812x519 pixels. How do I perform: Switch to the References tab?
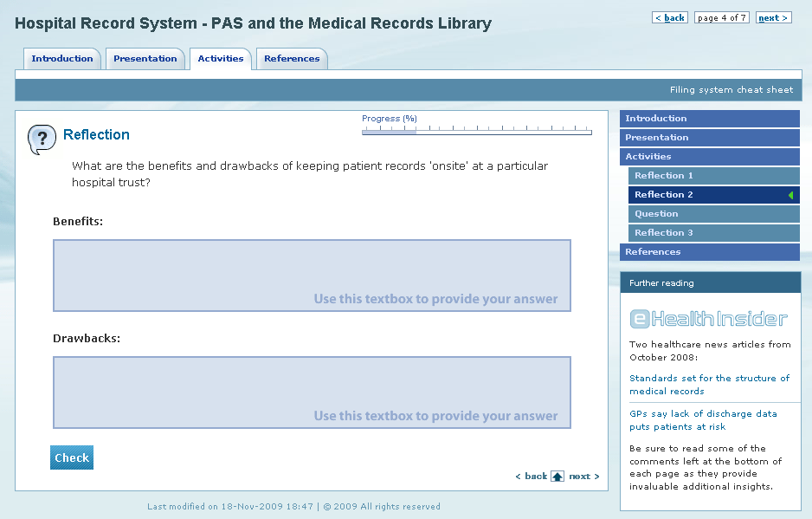(x=292, y=59)
